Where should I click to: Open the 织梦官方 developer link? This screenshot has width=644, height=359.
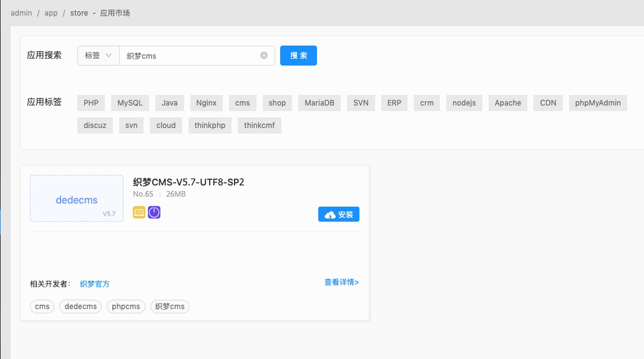(x=94, y=284)
